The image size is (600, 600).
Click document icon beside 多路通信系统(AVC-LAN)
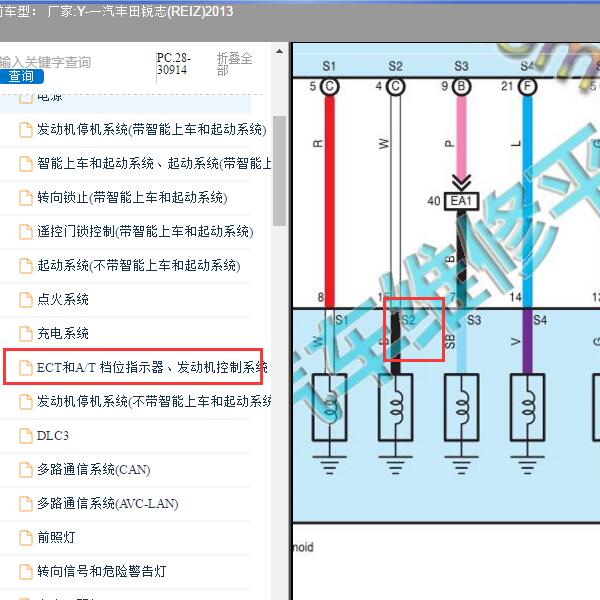coord(26,504)
